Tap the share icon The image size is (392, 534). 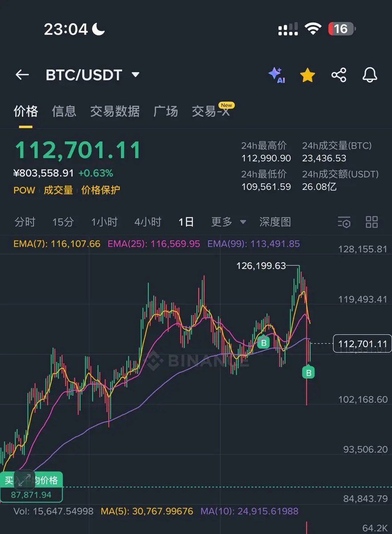pyautogui.click(x=339, y=75)
